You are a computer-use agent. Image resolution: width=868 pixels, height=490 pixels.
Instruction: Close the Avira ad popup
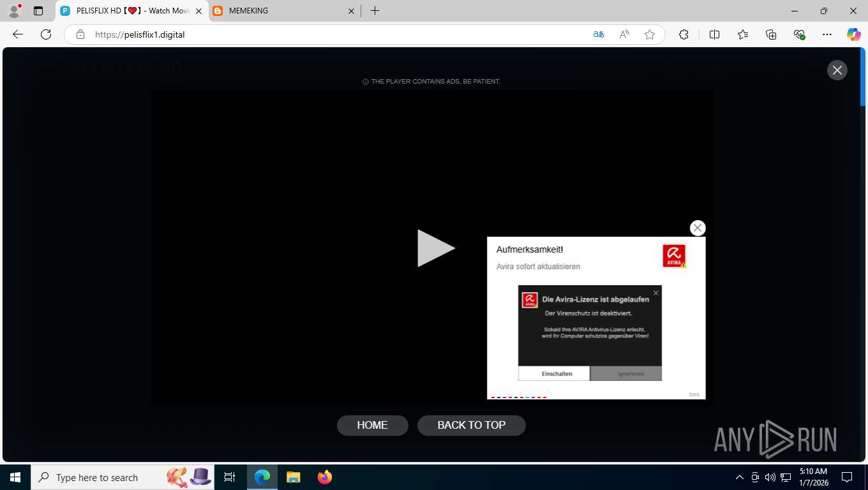698,228
